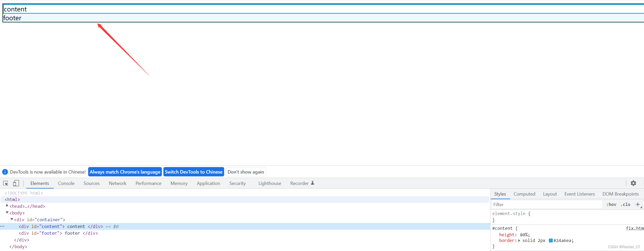The width and height of the screenshot is (644, 251).
Task: Click the border property name
Action: coord(507,240)
